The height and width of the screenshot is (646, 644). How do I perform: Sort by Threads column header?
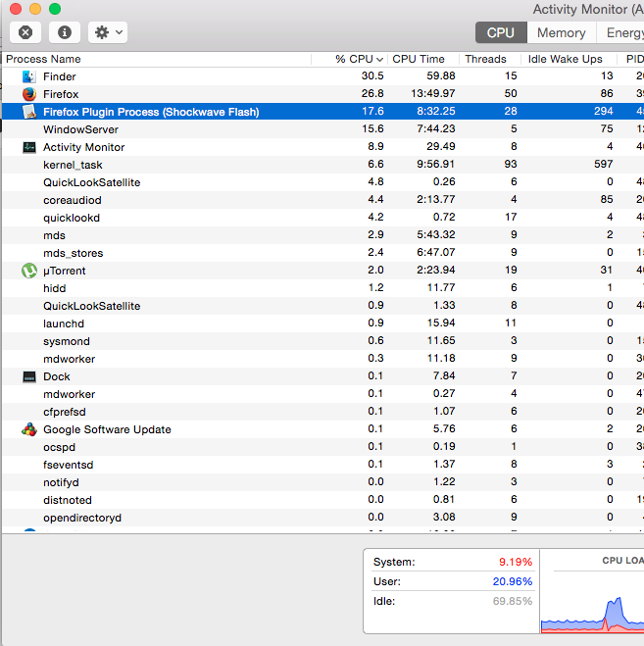tap(490, 60)
